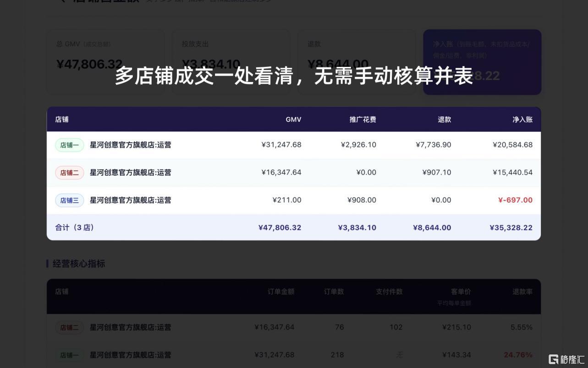Select the 支付件数 value 102
Screen dimensions: 588x368
[x=396, y=327]
